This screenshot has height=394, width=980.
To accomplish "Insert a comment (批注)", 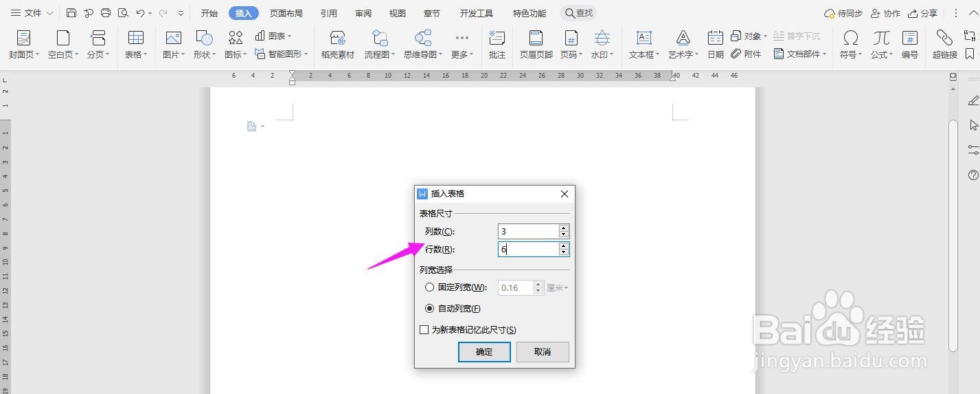I will (497, 45).
